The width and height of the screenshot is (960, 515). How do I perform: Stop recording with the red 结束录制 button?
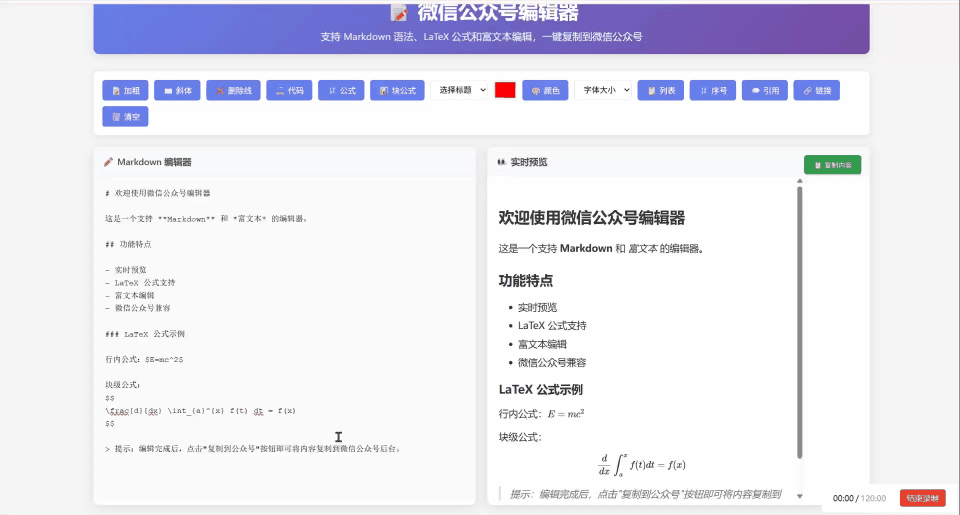coord(923,498)
